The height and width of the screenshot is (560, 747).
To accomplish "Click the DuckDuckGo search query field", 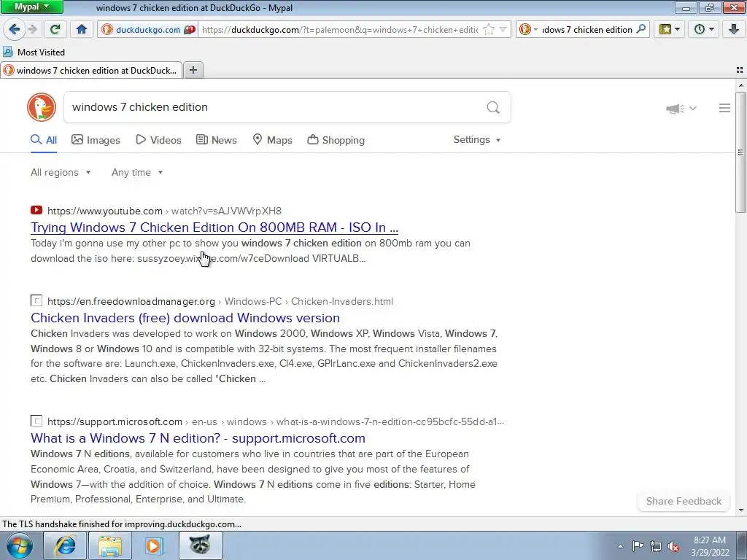I will [x=274, y=107].
